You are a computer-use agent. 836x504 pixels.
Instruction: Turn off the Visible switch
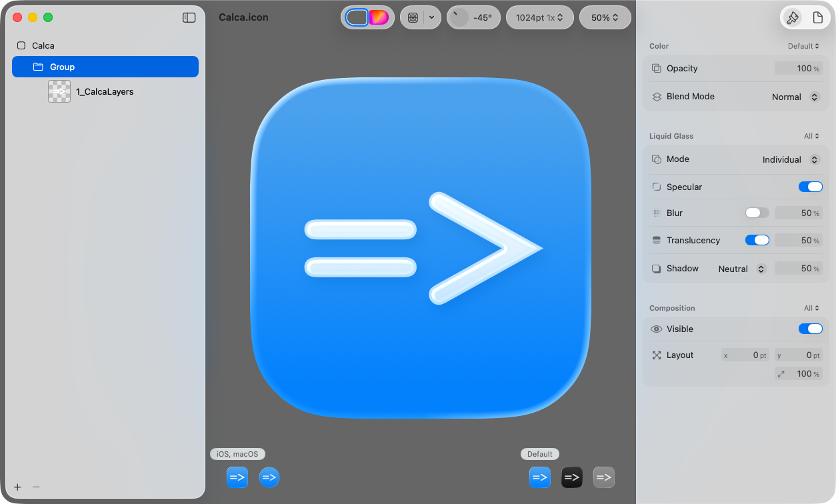[x=811, y=329]
